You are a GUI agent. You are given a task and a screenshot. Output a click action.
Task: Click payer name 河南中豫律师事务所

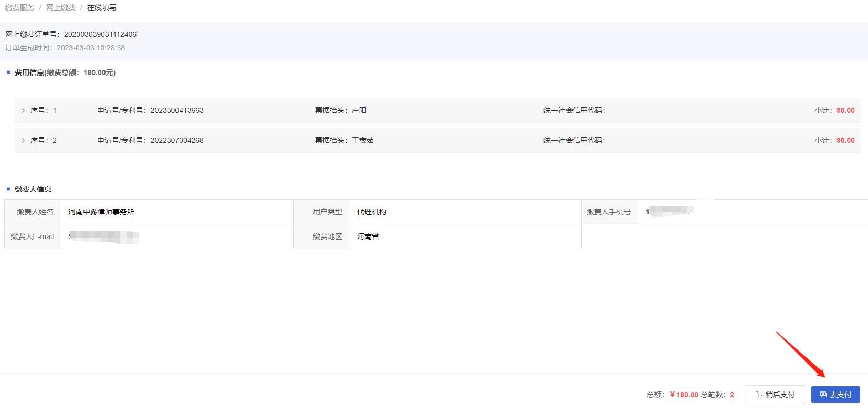101,212
